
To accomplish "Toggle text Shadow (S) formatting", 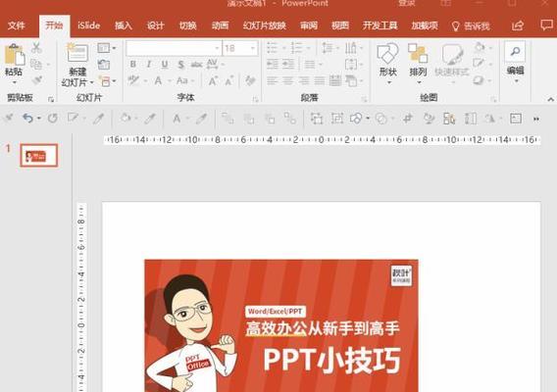I will coord(181,65).
